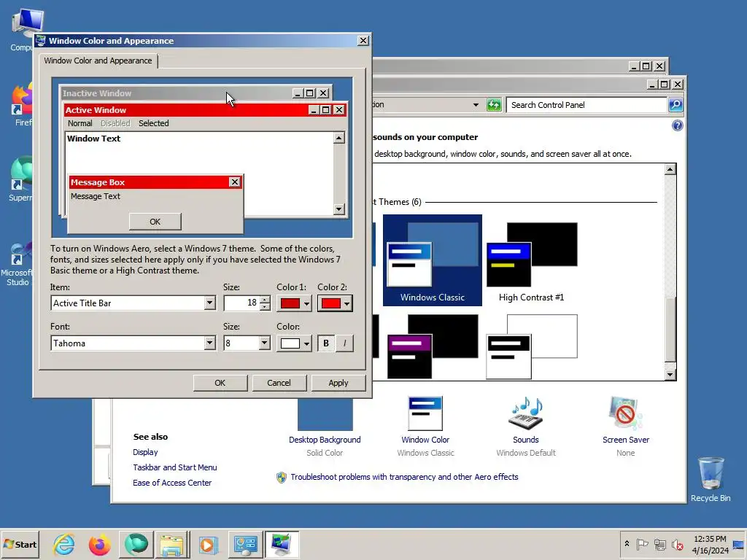The image size is (747, 560).
Task: Select the Window Color and Appearance tab
Action: point(98,61)
